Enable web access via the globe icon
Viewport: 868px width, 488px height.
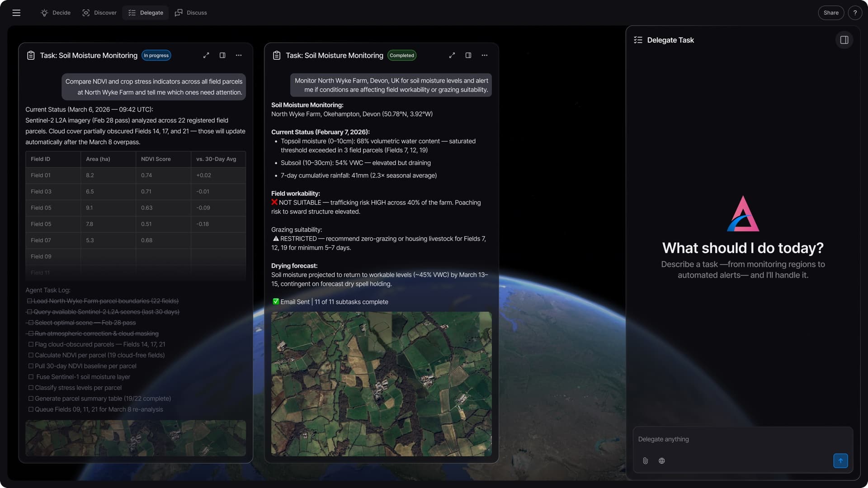(661, 460)
